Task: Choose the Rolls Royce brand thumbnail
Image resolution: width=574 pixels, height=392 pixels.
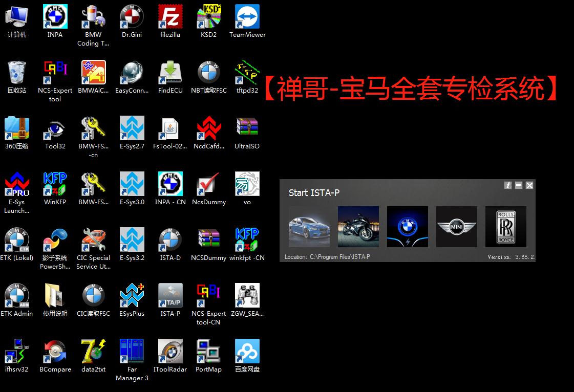Action: pyautogui.click(x=505, y=226)
